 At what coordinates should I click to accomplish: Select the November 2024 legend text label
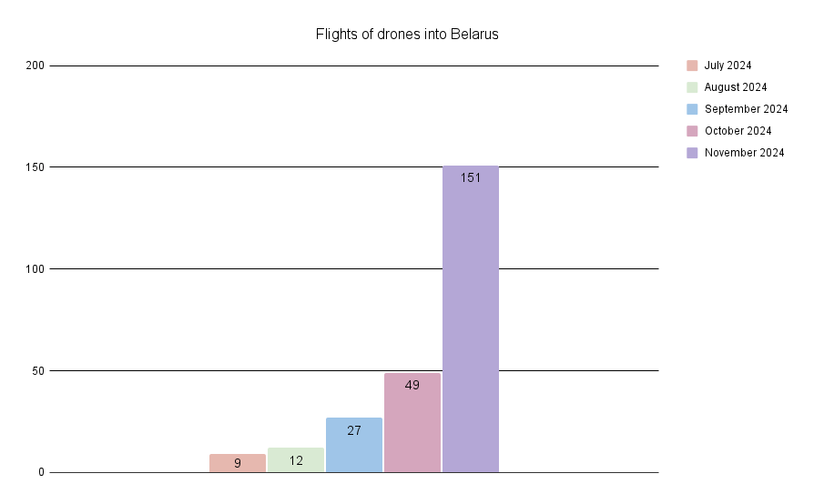(744, 153)
